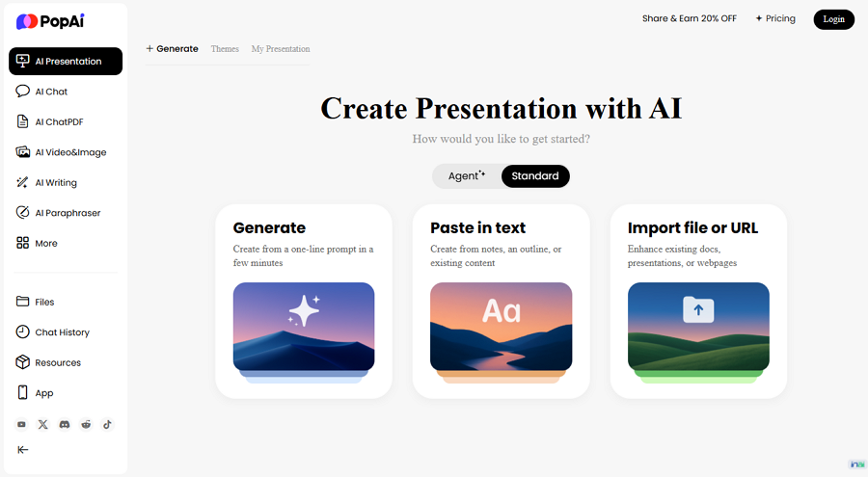Switch to the Themes tab
Image resolution: width=868 pixels, height=477 pixels.
pos(225,49)
